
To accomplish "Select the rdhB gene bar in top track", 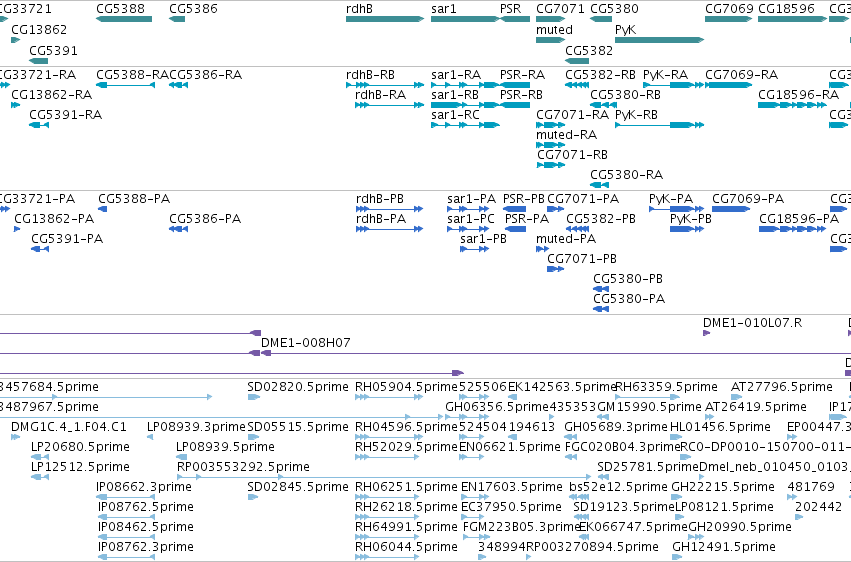I will point(385,19).
